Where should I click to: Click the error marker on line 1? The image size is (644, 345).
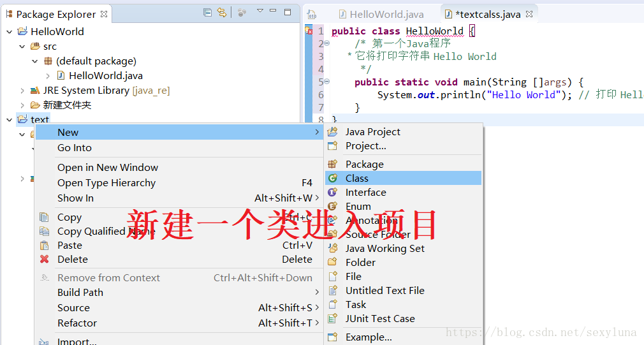(309, 31)
